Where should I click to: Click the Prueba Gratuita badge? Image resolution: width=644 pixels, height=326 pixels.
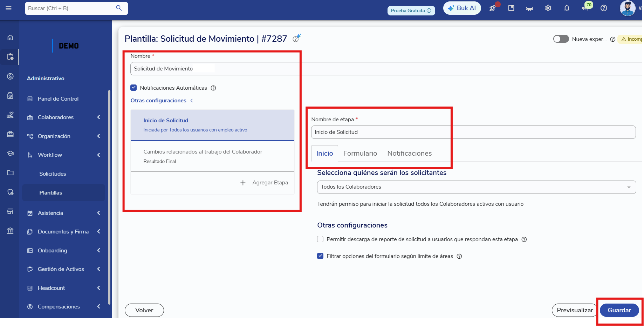coord(411,11)
